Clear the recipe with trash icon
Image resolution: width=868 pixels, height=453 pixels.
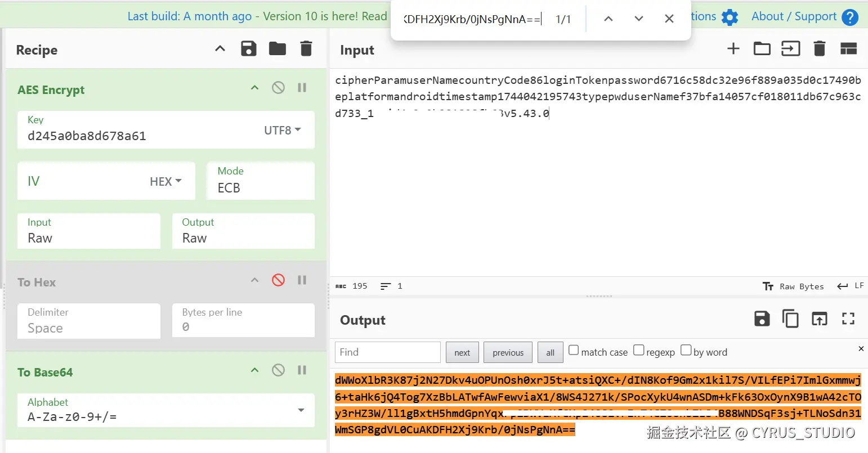pos(306,49)
